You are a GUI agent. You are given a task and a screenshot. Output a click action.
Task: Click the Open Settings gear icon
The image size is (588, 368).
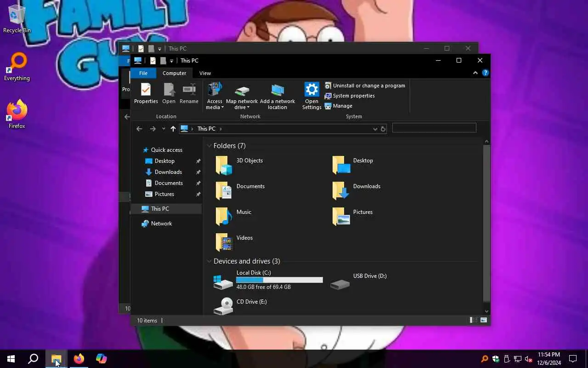coord(311,89)
